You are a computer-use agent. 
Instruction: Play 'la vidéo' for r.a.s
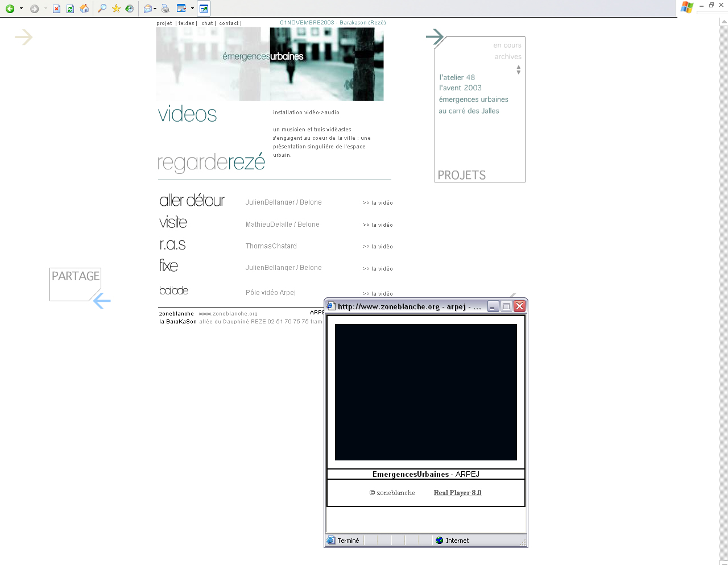[x=378, y=247]
